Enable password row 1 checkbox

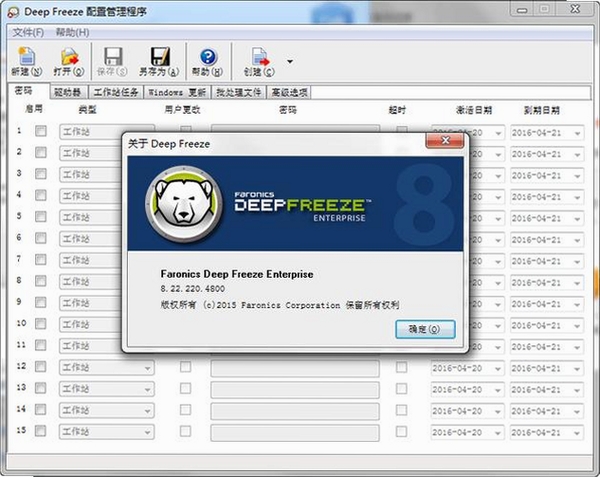(41, 131)
